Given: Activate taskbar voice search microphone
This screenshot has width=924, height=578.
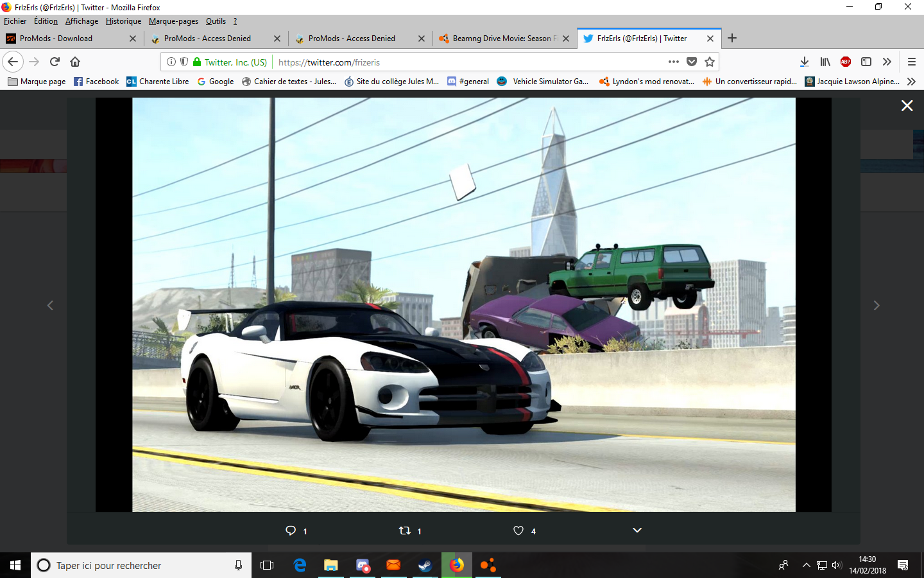Looking at the screenshot, I should [238, 565].
